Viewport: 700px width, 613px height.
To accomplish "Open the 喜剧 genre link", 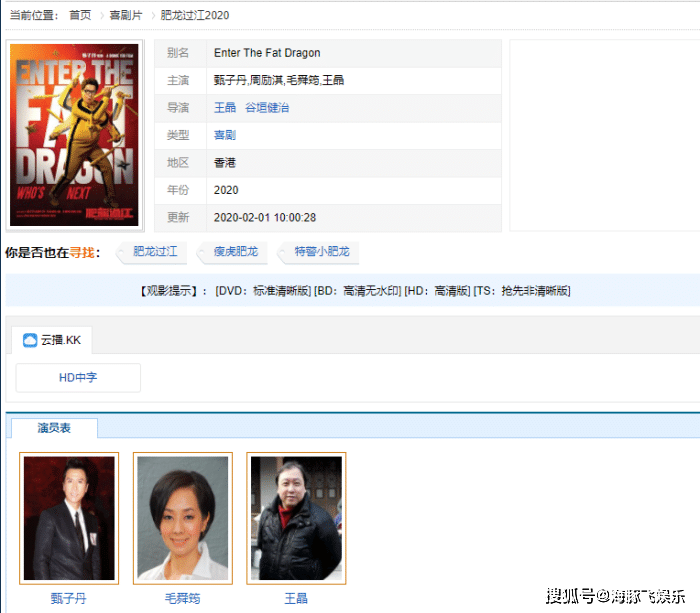I will 225,135.
